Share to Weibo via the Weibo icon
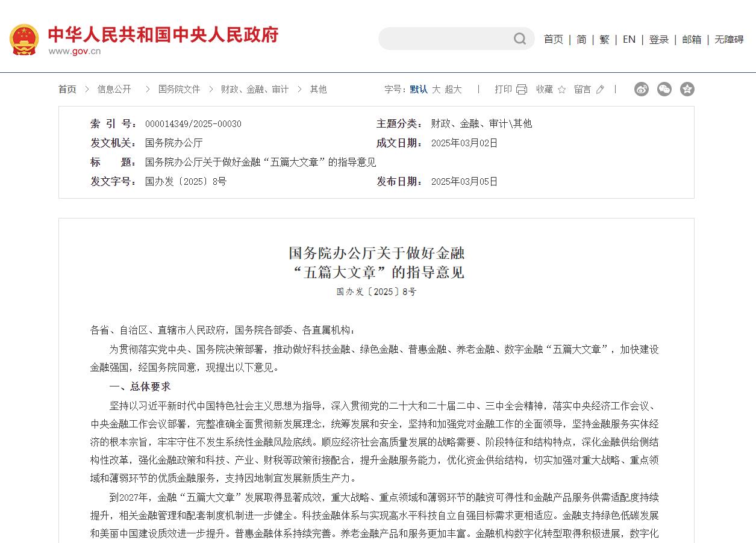 (x=642, y=89)
